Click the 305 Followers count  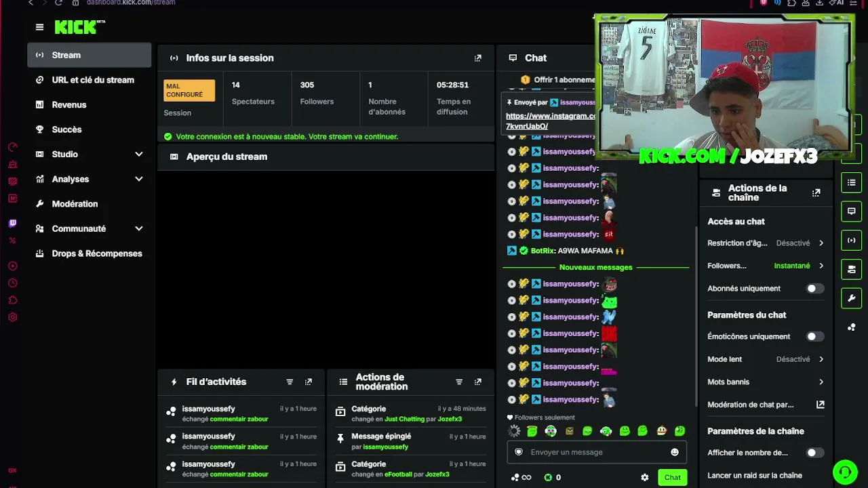pyautogui.click(x=307, y=85)
